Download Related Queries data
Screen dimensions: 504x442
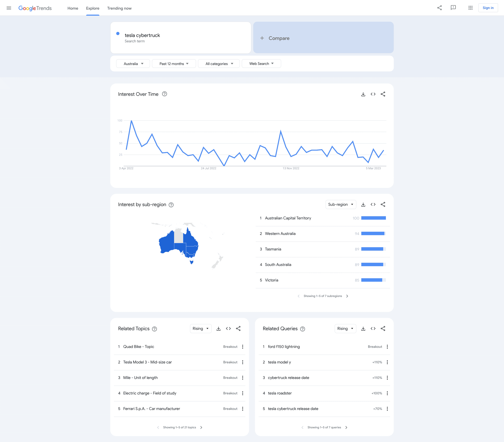tap(363, 329)
